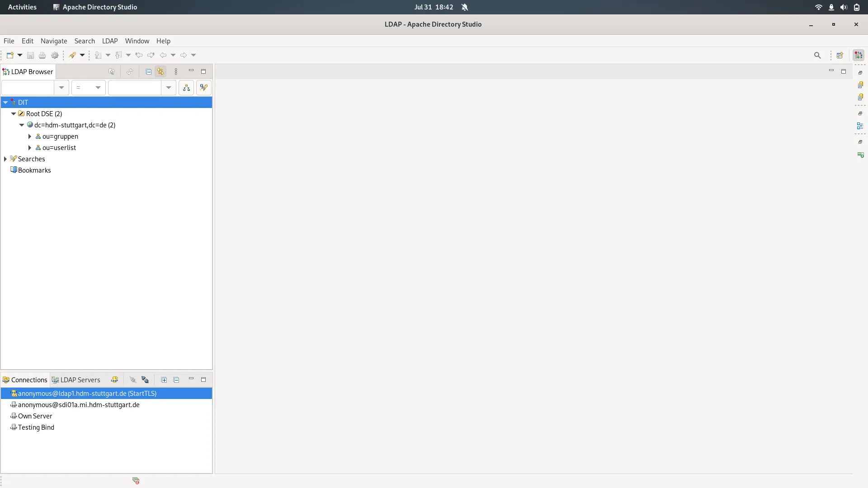Click the quick search value input field

click(134, 88)
